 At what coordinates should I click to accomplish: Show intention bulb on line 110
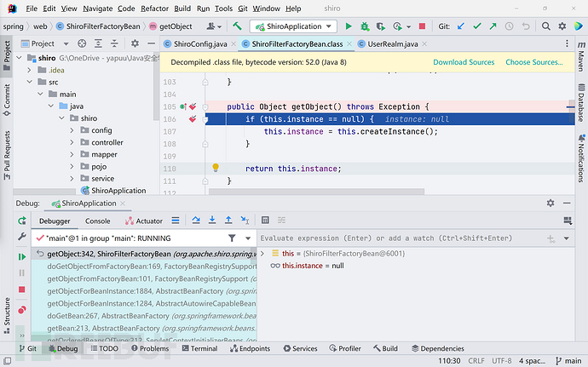point(216,168)
